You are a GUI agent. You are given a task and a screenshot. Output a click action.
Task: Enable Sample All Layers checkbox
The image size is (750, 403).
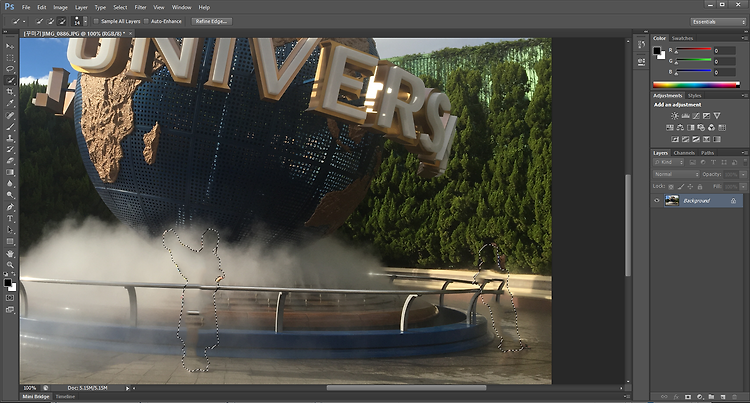[x=96, y=21]
